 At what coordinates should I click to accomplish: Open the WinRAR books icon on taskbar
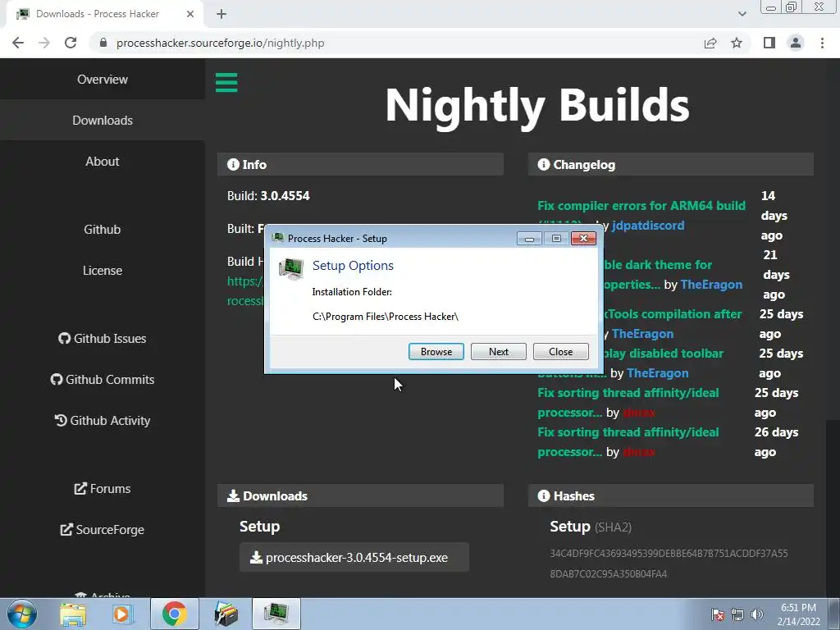point(226,614)
